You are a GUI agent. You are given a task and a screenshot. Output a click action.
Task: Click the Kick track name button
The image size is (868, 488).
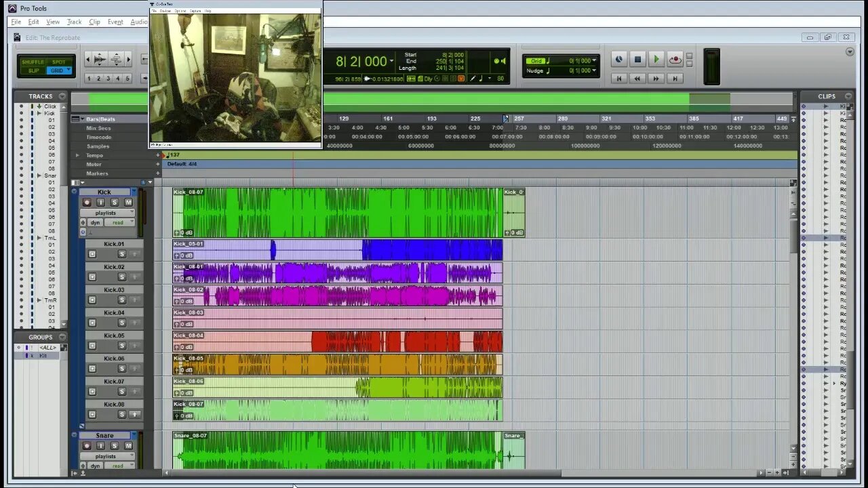pyautogui.click(x=104, y=192)
